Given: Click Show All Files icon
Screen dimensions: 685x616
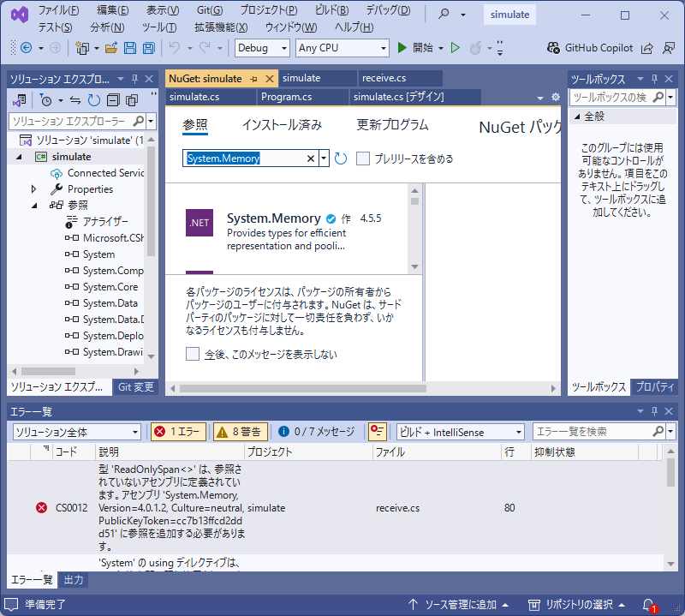Looking at the screenshot, I should point(132,100).
